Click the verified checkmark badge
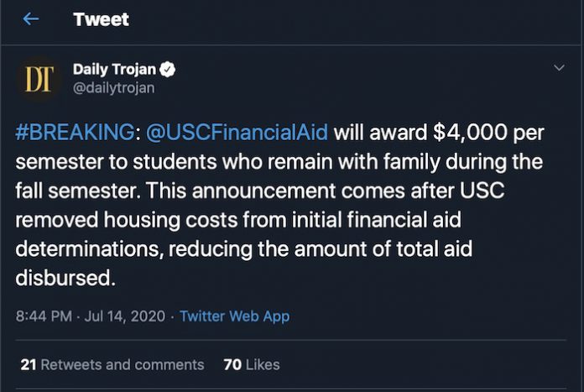Screen dimensions: 584x392 pyautogui.click(x=167, y=70)
